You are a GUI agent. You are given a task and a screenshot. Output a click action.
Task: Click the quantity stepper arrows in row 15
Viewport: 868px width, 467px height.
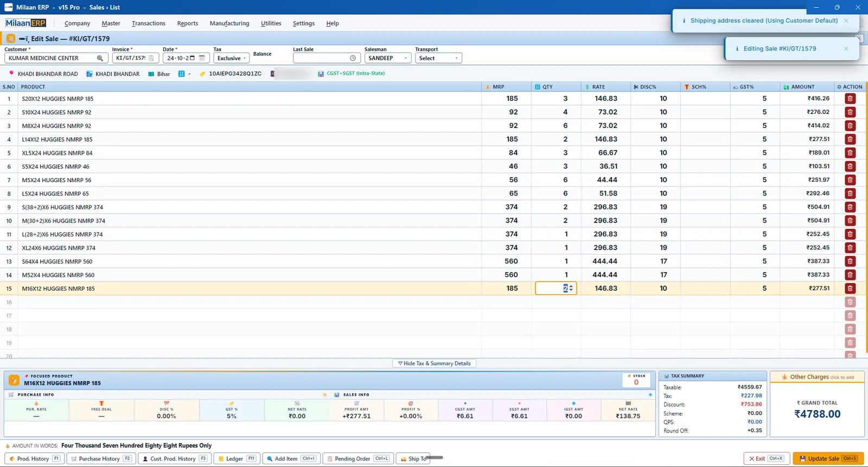(571, 289)
